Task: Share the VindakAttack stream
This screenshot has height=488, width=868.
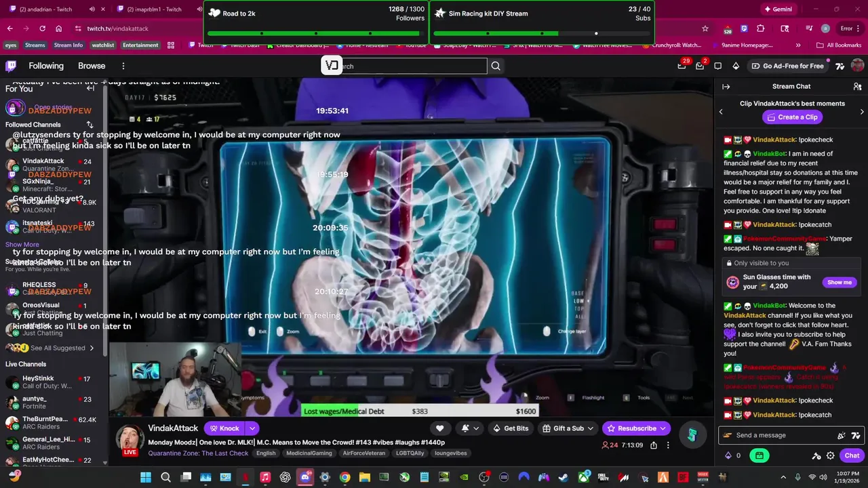Action: click(654, 445)
